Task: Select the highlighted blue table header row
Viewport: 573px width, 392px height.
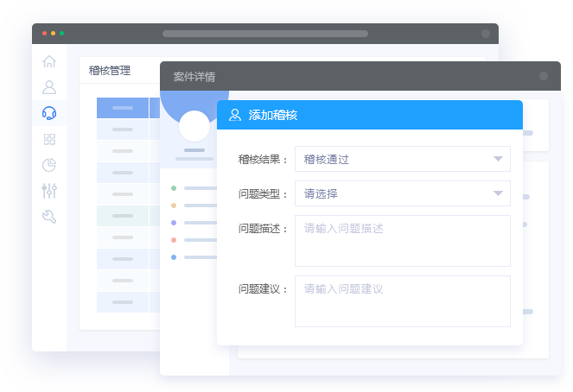Action: pyautogui.click(x=123, y=108)
